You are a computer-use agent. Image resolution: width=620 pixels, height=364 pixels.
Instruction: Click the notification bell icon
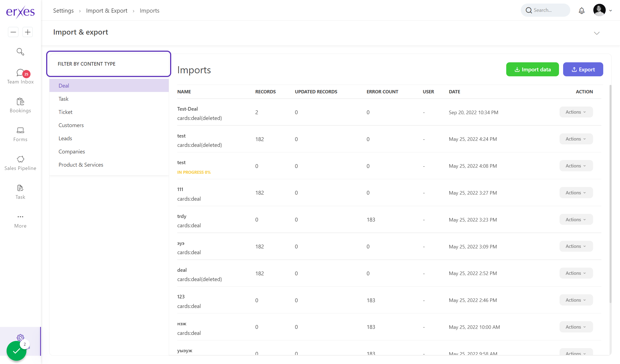coord(582,10)
